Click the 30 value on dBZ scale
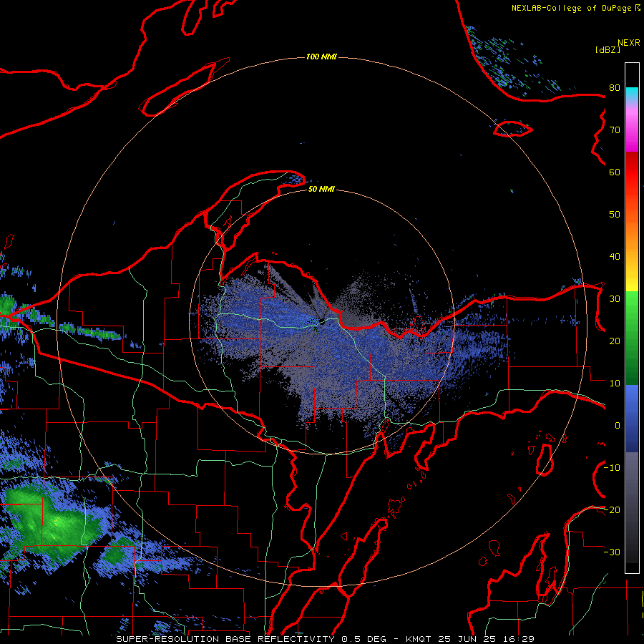The height and width of the screenshot is (644, 644). click(x=615, y=298)
